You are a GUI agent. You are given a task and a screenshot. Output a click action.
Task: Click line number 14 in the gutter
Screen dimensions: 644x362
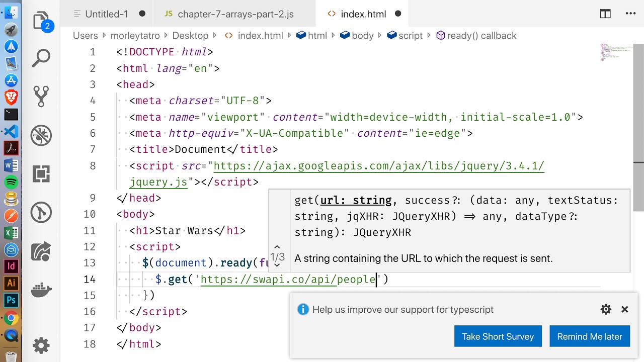[89, 280]
